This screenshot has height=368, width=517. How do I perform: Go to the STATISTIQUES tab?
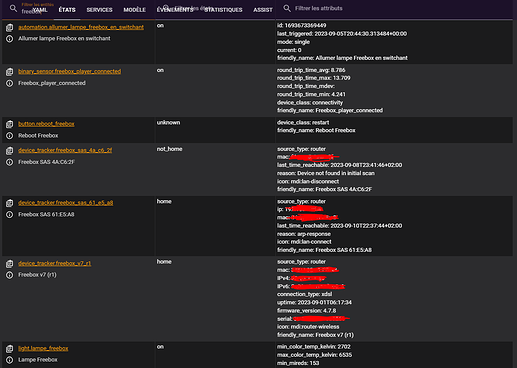click(x=223, y=10)
